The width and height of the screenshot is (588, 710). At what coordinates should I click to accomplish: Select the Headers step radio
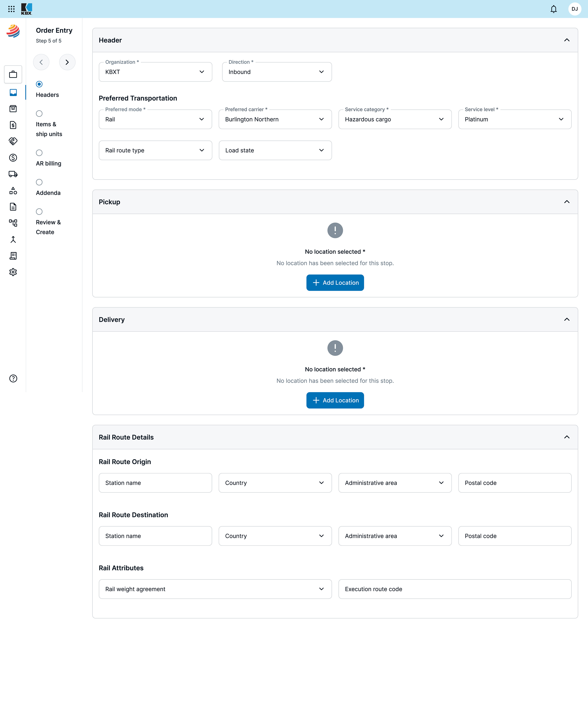39,84
